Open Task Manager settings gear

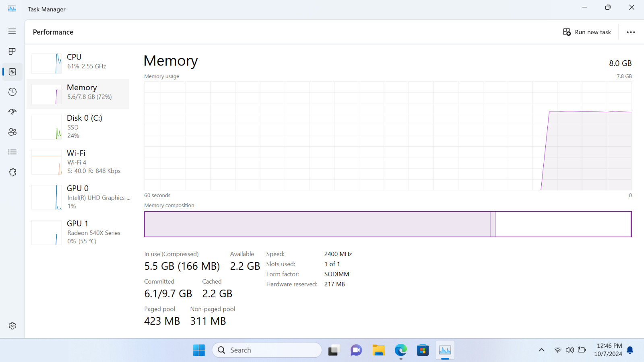(x=12, y=326)
